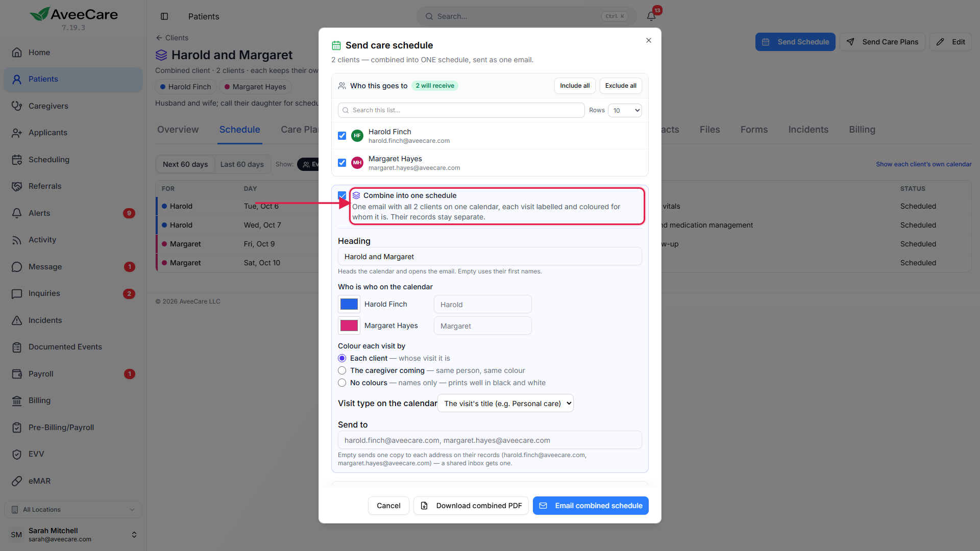Open the patient Incidents tab
Viewport: 980px width, 551px height.
click(x=808, y=130)
